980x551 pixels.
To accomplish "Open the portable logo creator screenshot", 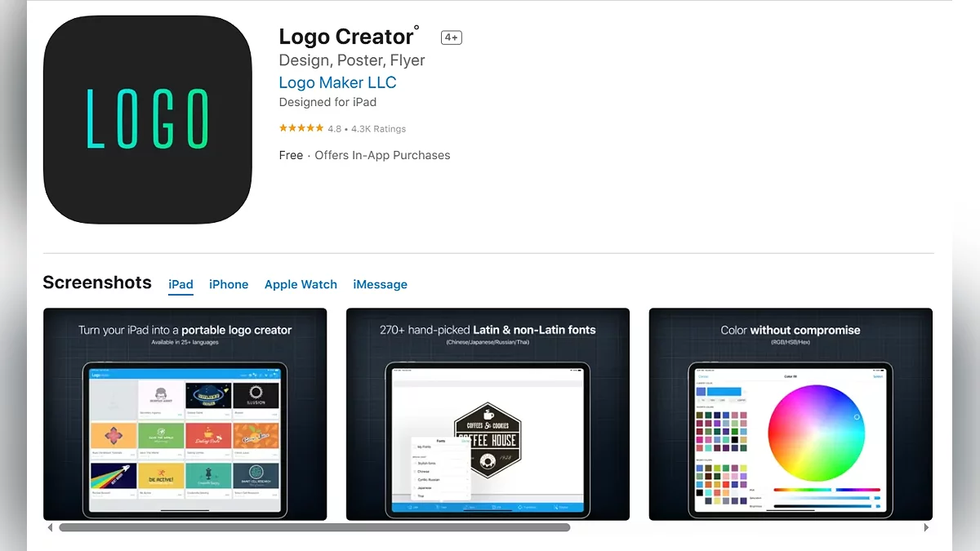I will 185,414.
